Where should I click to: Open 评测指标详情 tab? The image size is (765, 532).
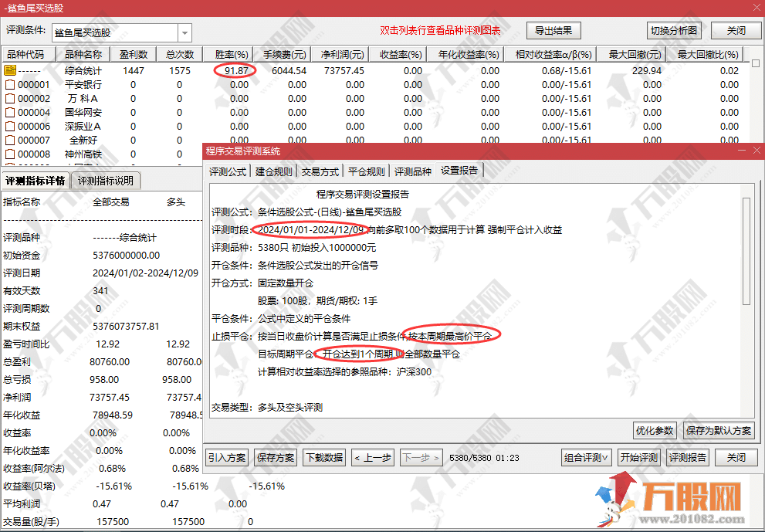pyautogui.click(x=36, y=181)
